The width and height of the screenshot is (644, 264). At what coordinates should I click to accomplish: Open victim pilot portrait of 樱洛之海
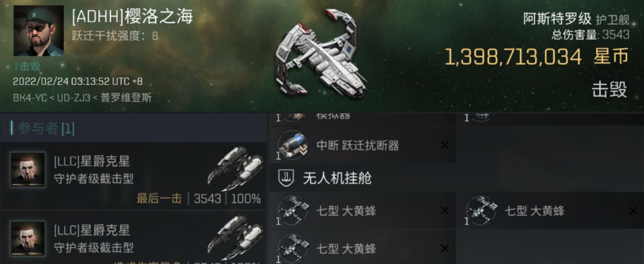pos(39,31)
